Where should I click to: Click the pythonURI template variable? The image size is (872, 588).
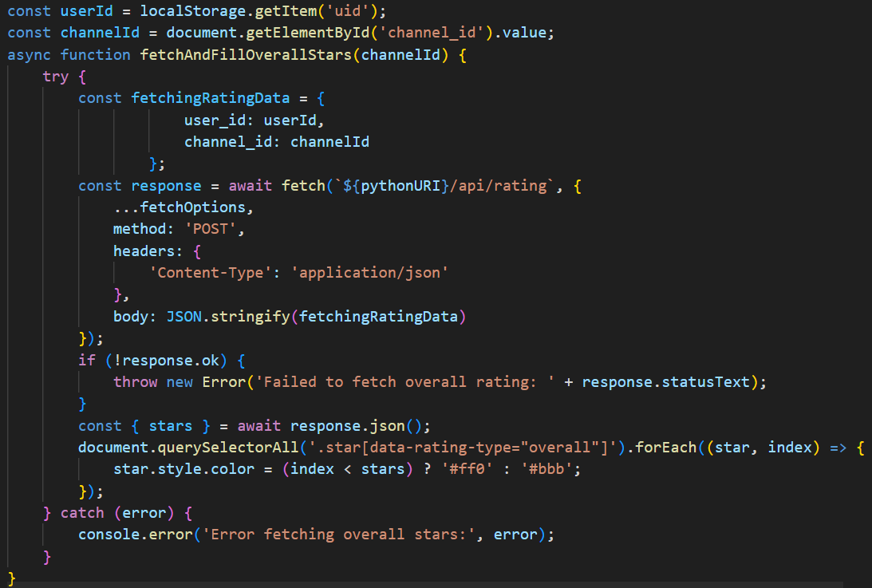400,185
